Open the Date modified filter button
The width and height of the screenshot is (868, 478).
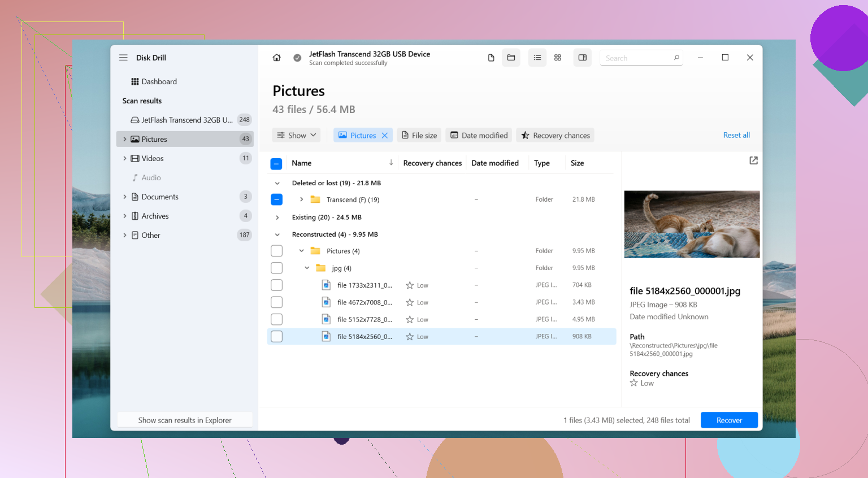[x=479, y=135]
